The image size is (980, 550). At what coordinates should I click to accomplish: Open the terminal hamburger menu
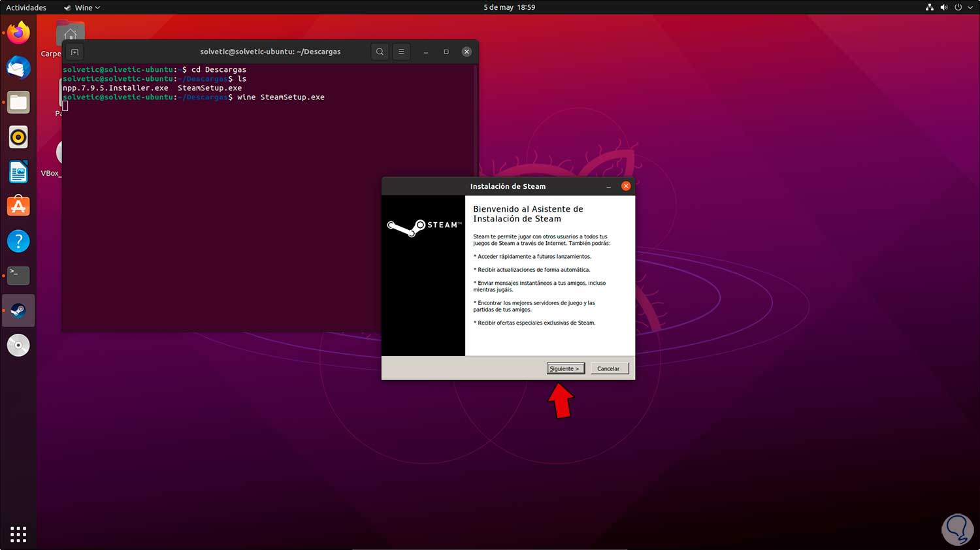pyautogui.click(x=401, y=52)
